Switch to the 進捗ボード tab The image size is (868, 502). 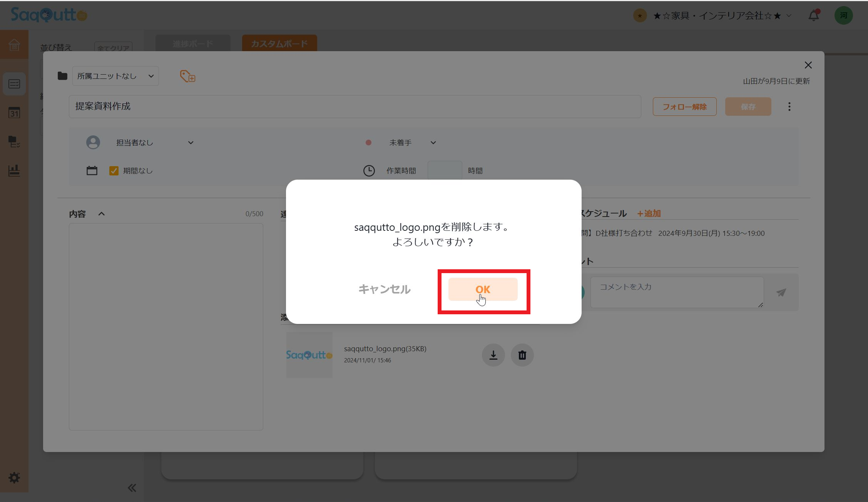point(193,43)
